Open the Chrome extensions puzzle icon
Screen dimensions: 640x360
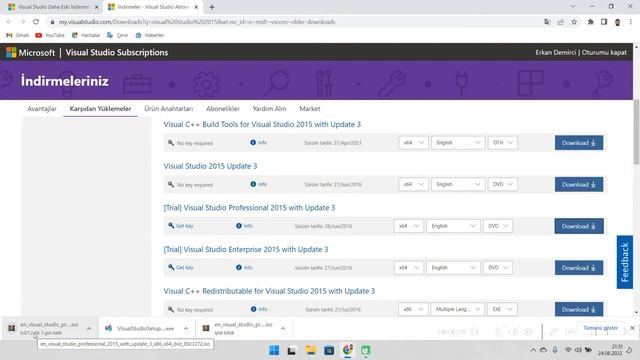tap(591, 22)
